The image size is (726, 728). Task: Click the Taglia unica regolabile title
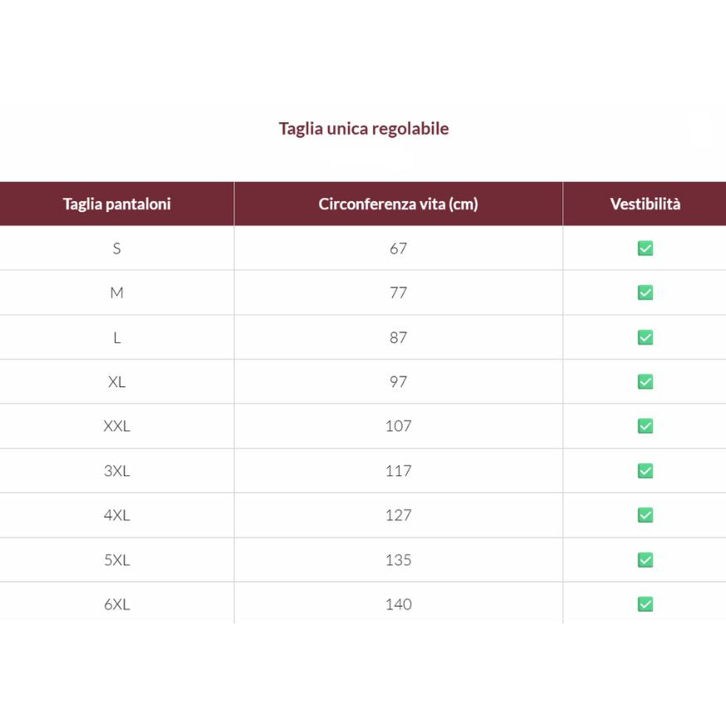pyautogui.click(x=364, y=129)
